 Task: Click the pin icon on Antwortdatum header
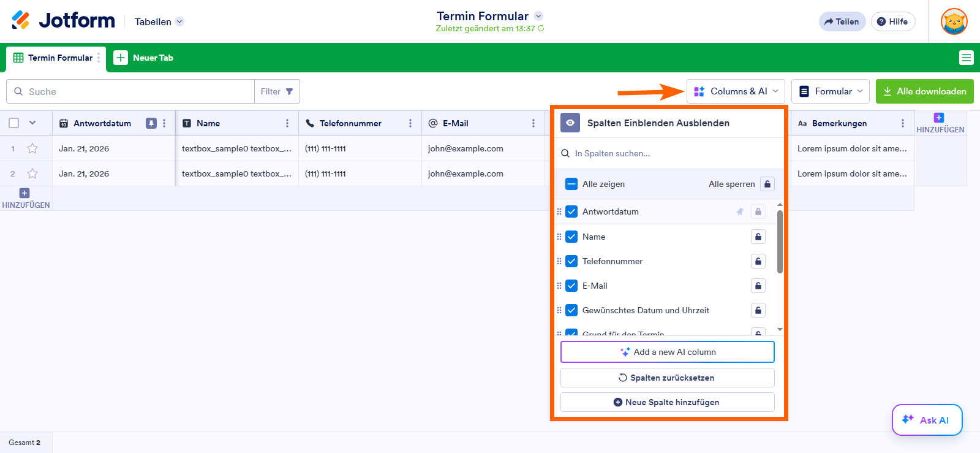pyautogui.click(x=151, y=123)
